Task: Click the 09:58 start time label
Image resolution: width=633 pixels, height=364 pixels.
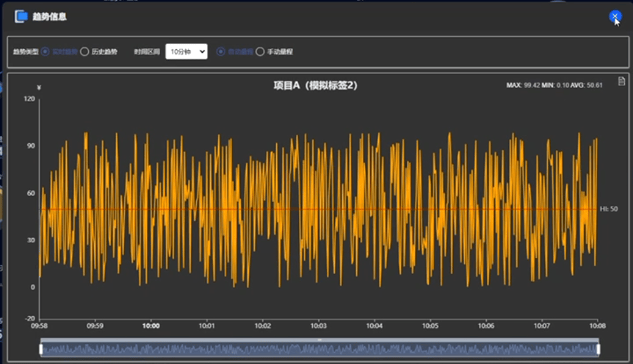Action: click(39, 326)
